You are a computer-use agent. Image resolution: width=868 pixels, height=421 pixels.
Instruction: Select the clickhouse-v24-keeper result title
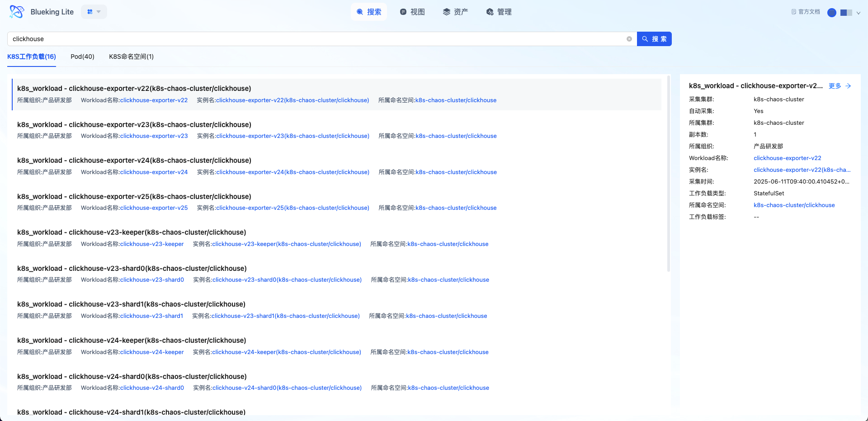point(132,340)
